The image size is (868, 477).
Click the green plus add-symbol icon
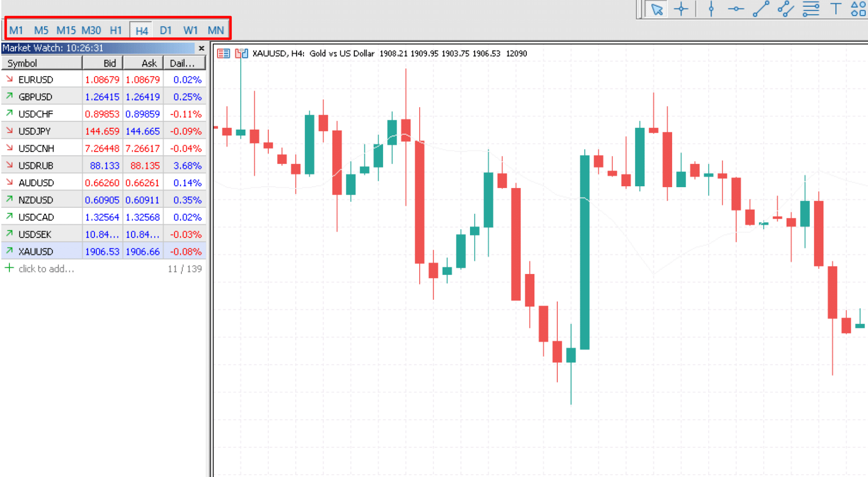9,268
